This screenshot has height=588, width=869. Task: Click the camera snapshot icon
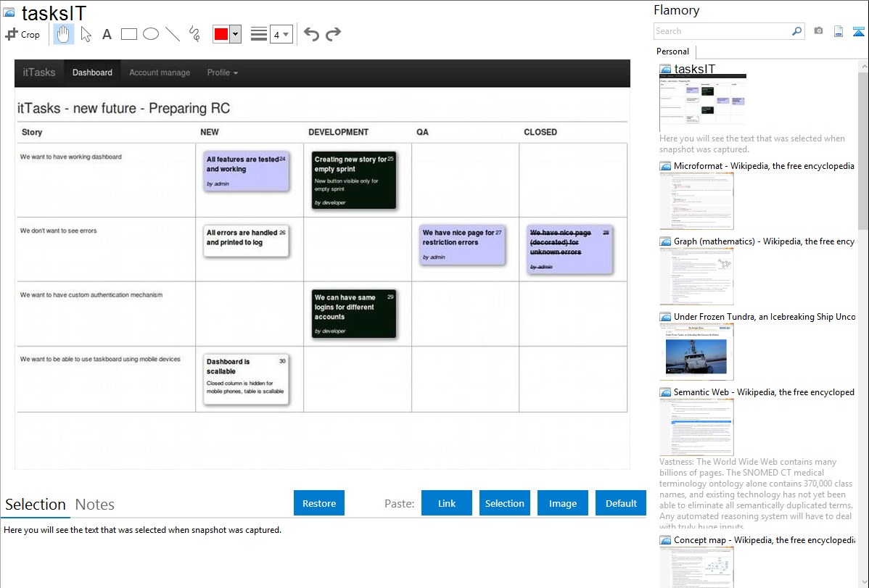[x=818, y=31]
